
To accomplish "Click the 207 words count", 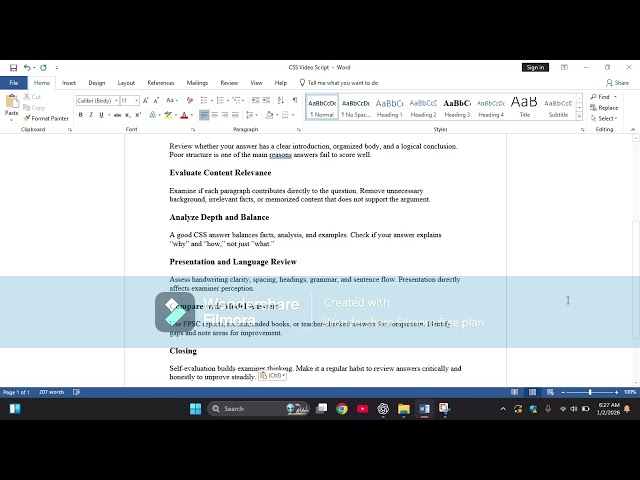I will point(51,392).
